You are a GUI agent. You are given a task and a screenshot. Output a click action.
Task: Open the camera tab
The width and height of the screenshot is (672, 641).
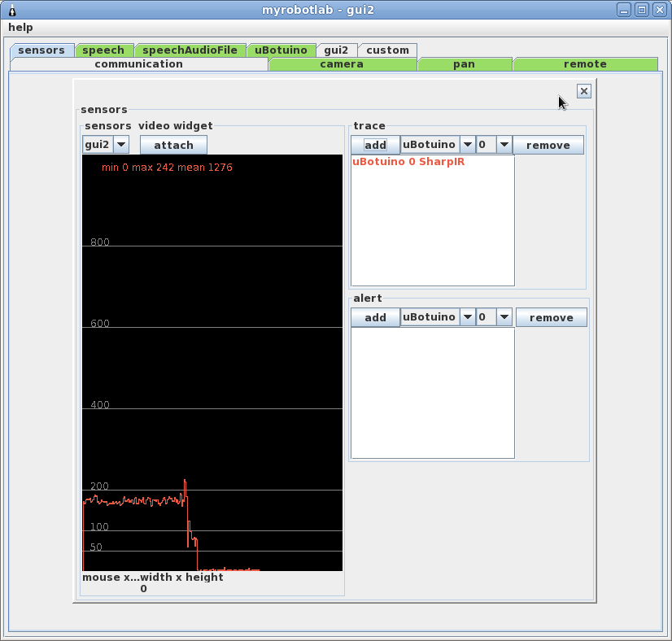342,64
